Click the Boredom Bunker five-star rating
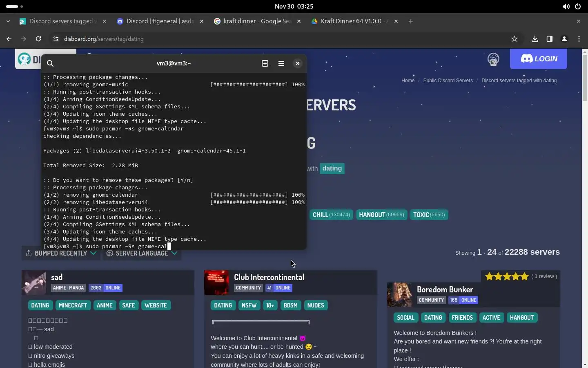588x368 pixels. 507,276
